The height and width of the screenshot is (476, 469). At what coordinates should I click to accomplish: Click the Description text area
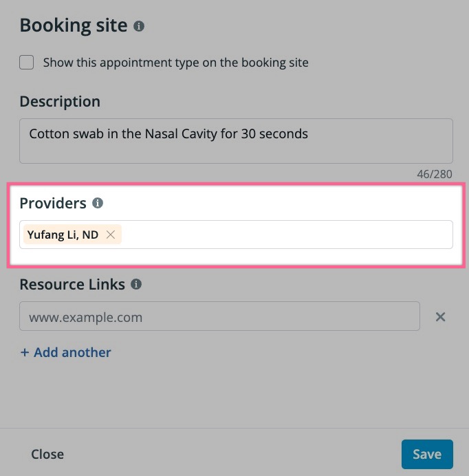point(236,141)
